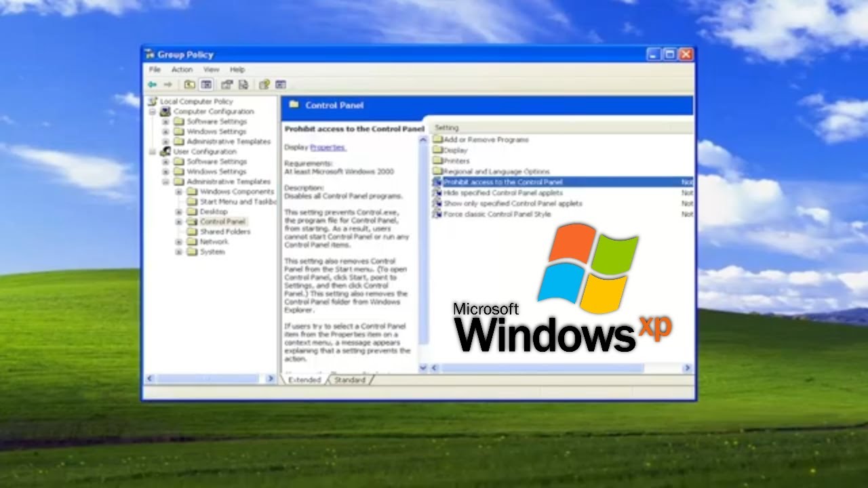The height and width of the screenshot is (488, 868).
Task: Select the Local Computer Policy root label
Action: (x=197, y=102)
